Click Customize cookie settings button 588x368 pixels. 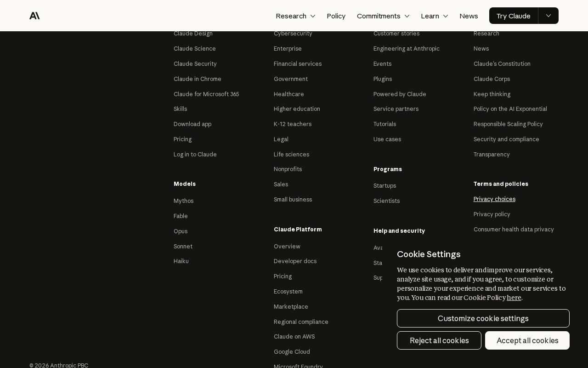(483, 318)
